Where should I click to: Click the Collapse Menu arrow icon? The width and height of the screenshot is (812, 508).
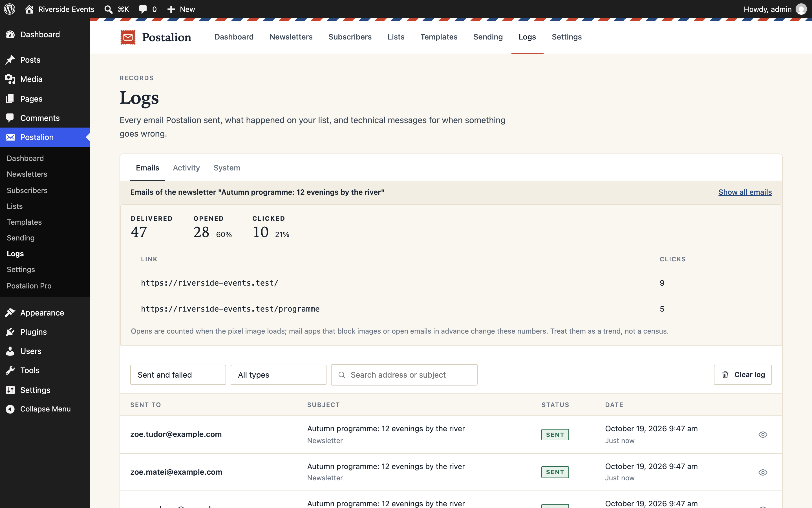(x=10, y=409)
